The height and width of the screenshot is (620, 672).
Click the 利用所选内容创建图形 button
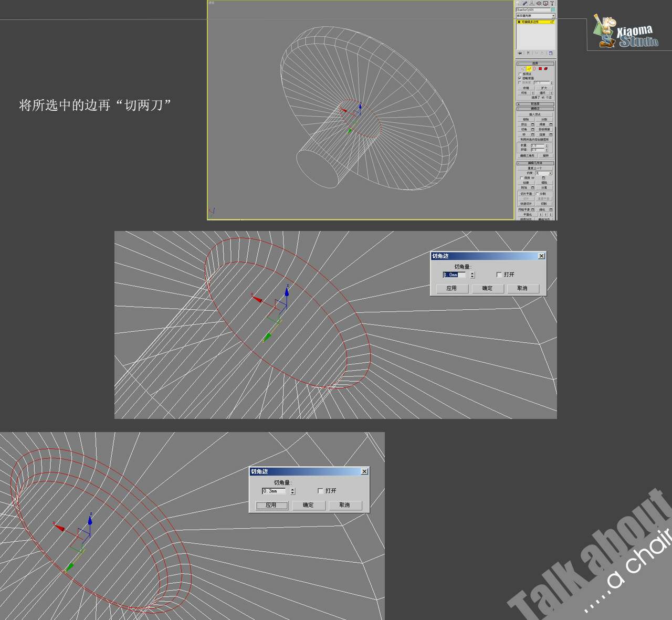(x=534, y=140)
